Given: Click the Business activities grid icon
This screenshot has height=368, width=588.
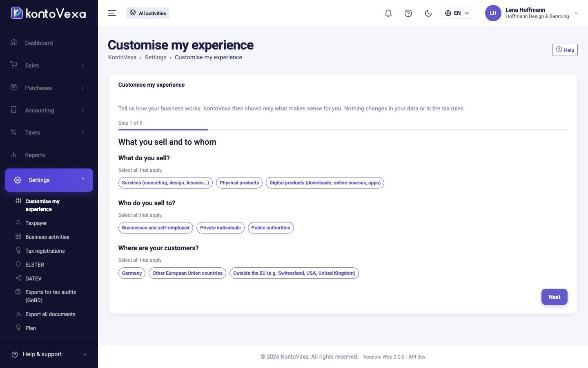Looking at the screenshot, I should tap(18, 236).
